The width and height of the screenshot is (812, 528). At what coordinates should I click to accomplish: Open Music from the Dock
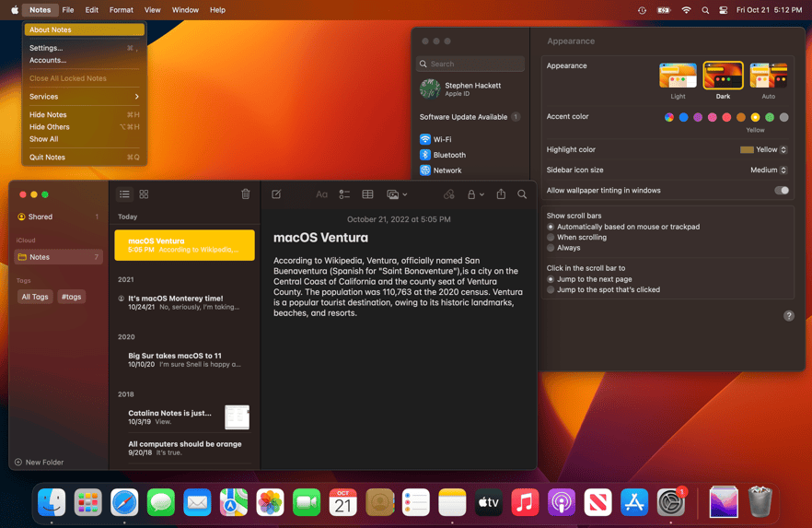pyautogui.click(x=525, y=502)
